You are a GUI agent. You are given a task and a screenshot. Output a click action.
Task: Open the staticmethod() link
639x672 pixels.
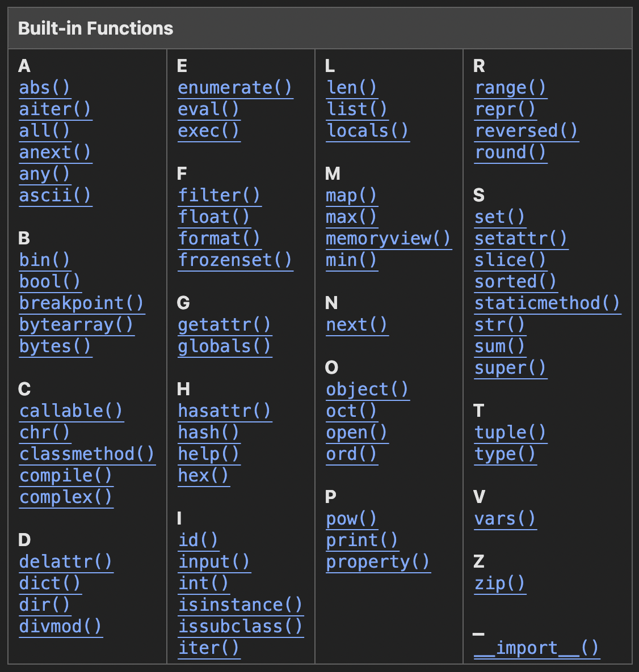coord(547,303)
